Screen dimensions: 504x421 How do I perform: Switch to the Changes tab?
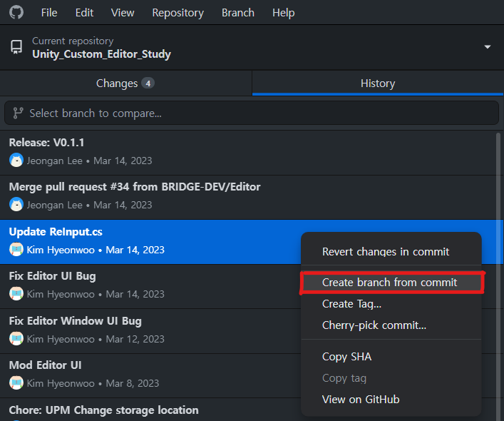[x=125, y=83]
